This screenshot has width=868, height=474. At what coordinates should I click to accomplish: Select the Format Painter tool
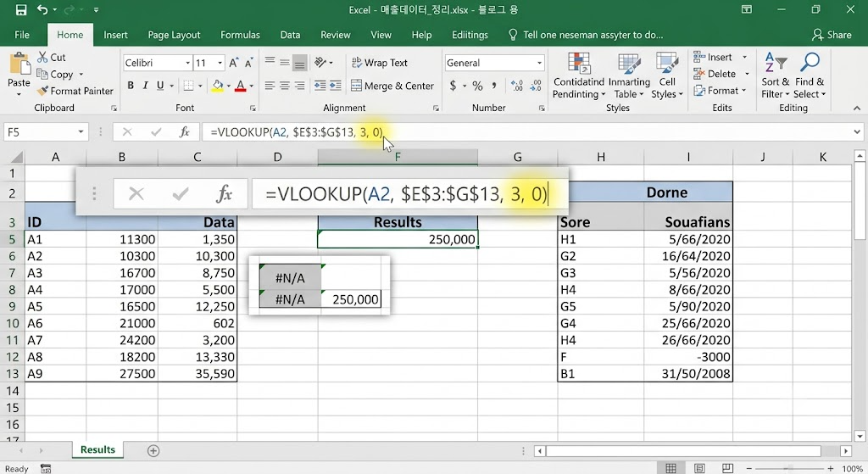pyautogui.click(x=75, y=91)
